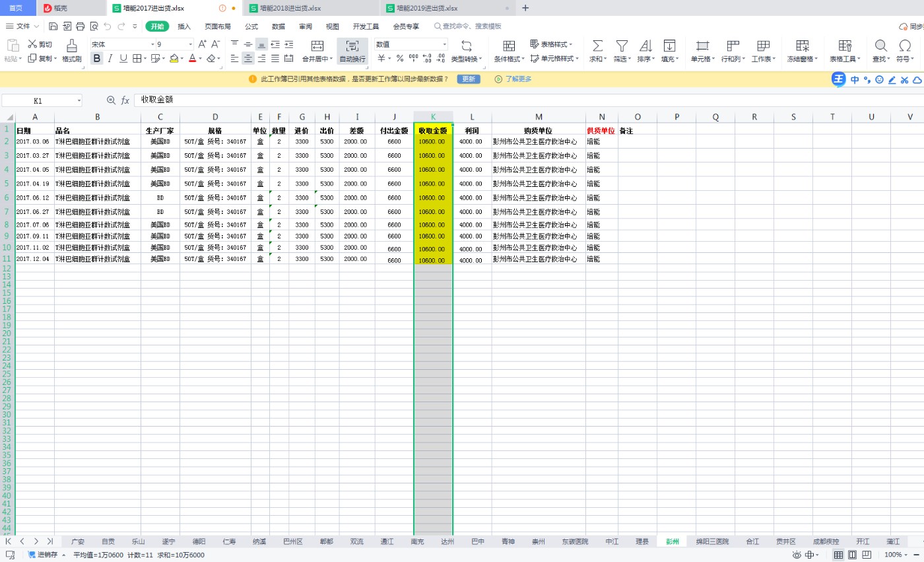Click the AutoSum (求和) sigma icon

(x=597, y=45)
